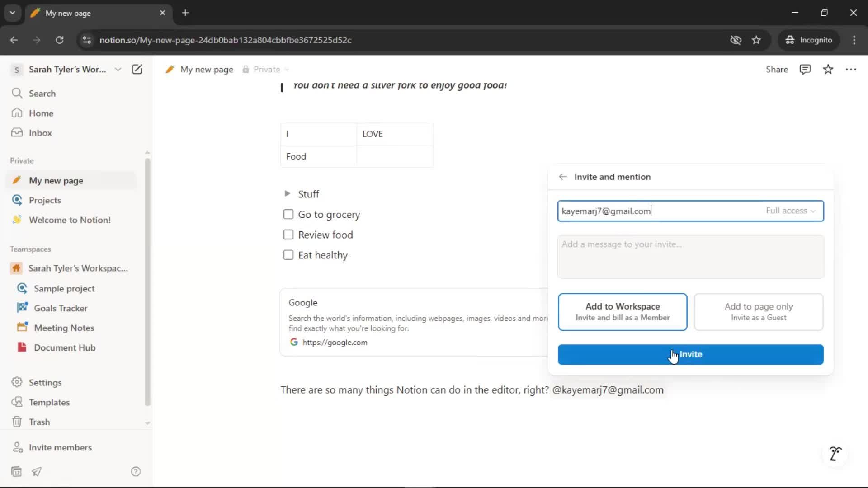This screenshot has width=868, height=488.
Task: Click Add a message to your invite box
Action: pos(690,257)
